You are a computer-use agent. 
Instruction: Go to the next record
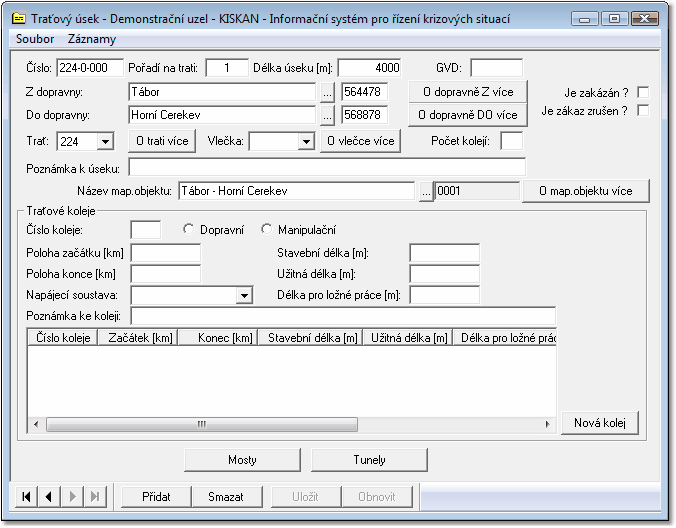click(x=72, y=497)
